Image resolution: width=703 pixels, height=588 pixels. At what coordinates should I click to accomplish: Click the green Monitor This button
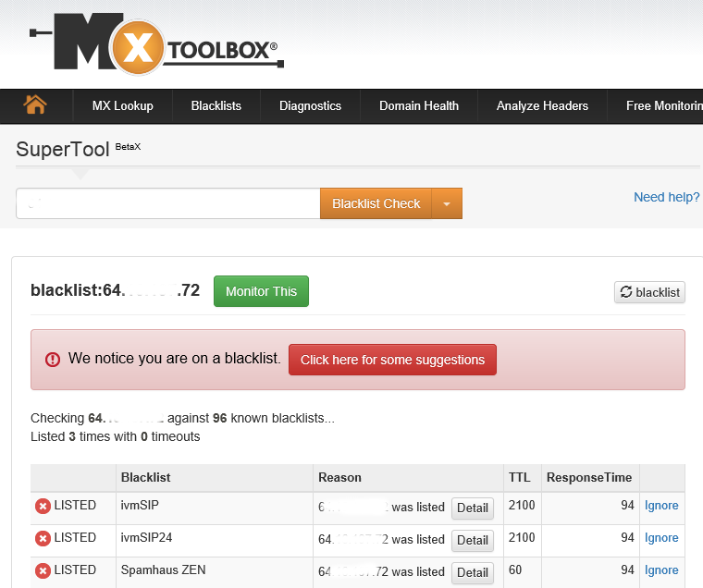tap(261, 291)
